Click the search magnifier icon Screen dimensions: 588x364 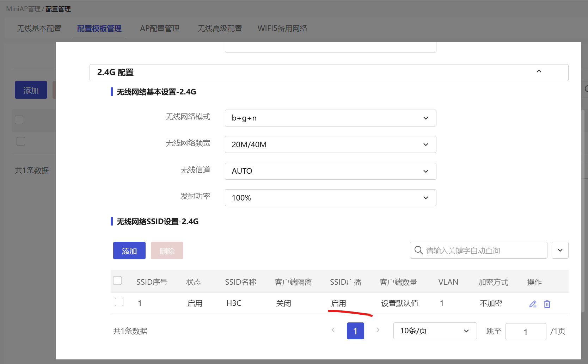click(x=418, y=250)
